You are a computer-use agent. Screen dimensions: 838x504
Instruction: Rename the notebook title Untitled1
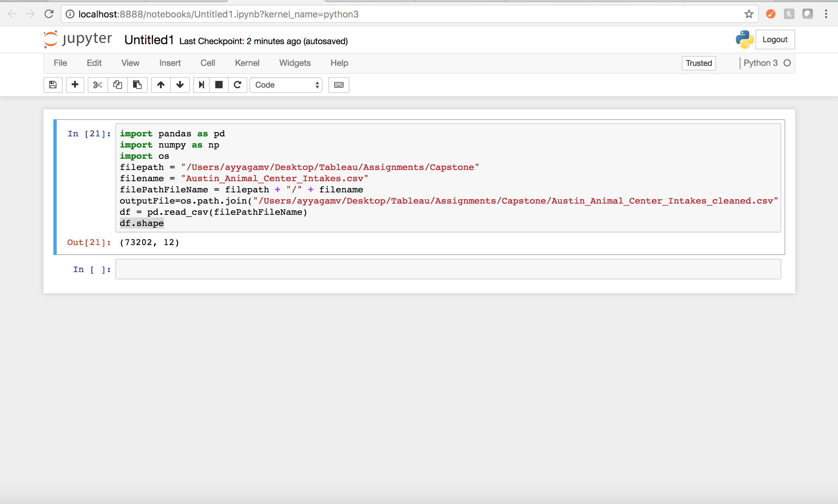149,40
